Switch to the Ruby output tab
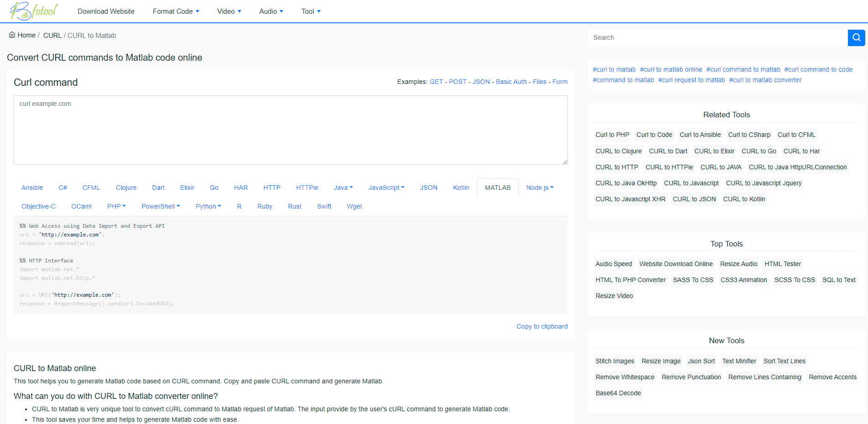The width and height of the screenshot is (868, 424). pyautogui.click(x=265, y=206)
